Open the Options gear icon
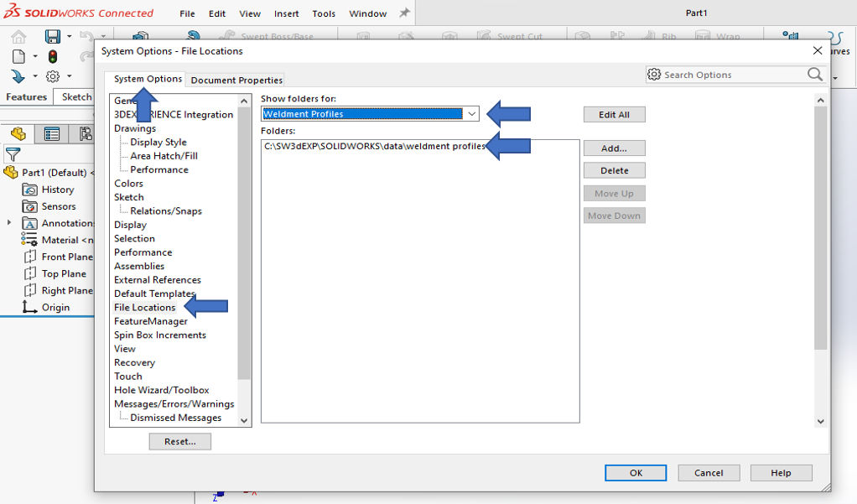The width and height of the screenshot is (857, 504). (53, 76)
